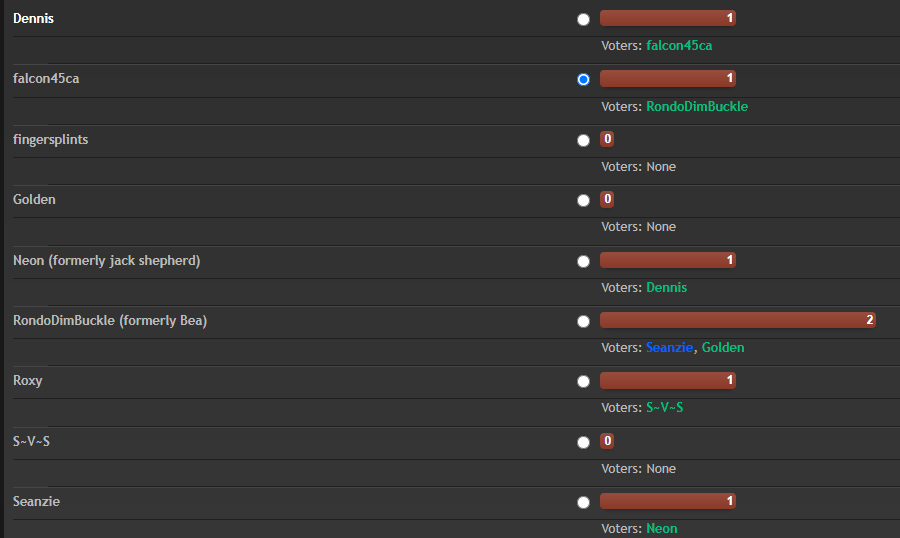Click the one-vote result bar for Roxy
The image size is (900, 538).
(668, 380)
